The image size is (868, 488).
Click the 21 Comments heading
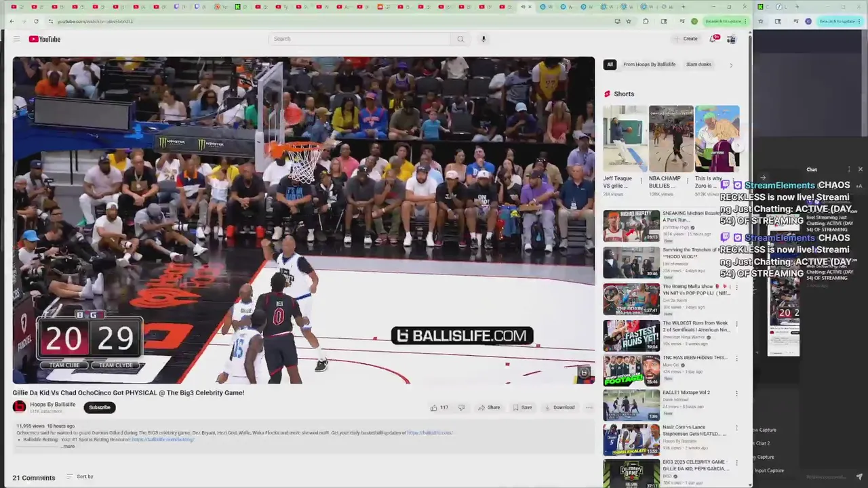[33, 478]
